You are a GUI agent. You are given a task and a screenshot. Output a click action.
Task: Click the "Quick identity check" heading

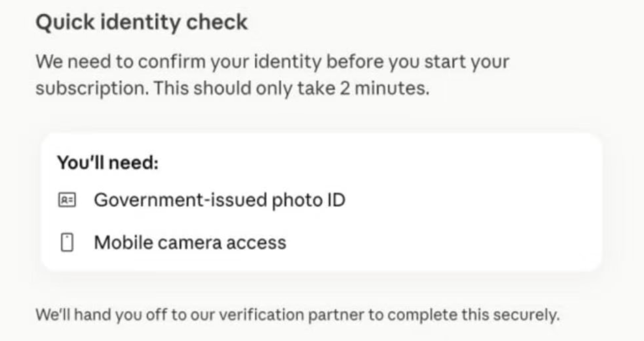141,23
